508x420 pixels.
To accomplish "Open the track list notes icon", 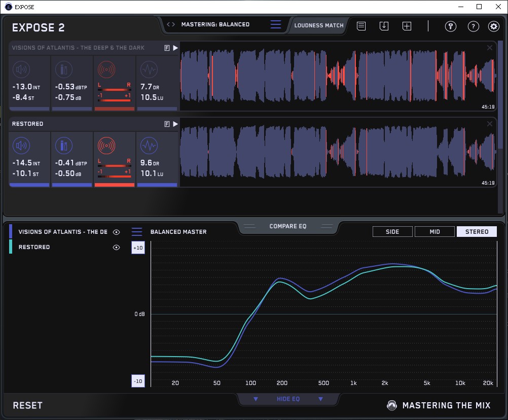I will (x=361, y=26).
